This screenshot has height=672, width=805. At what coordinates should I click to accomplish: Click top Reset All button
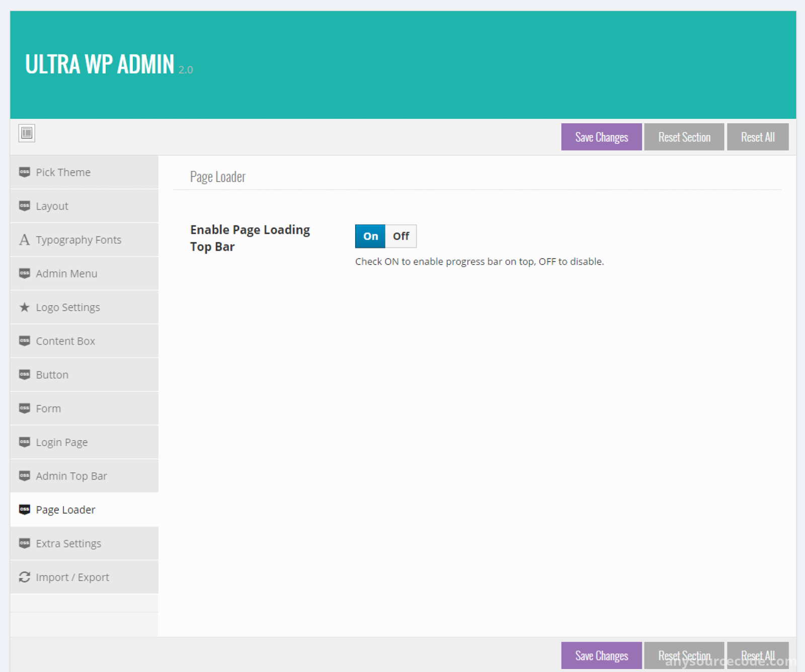[758, 137]
